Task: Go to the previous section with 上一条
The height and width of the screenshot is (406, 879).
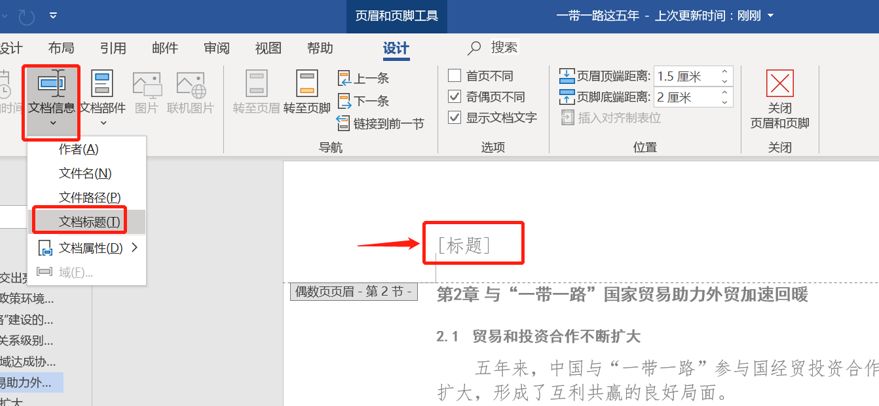Action: tap(363, 78)
